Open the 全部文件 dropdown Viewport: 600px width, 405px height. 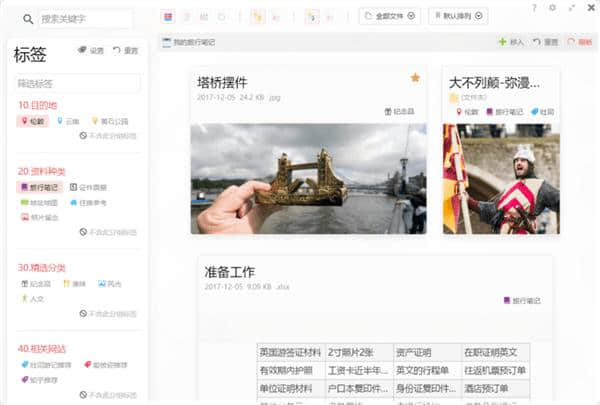[x=389, y=17]
